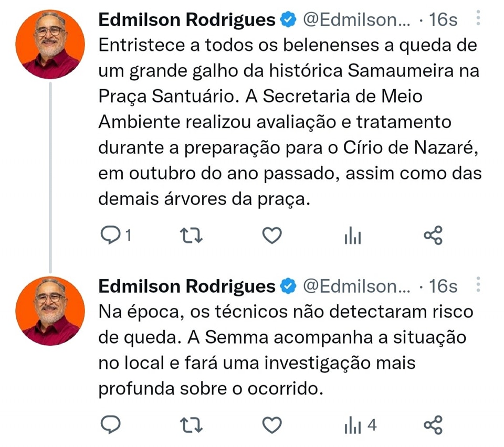Like the second tweet about Semma investigation

271,424
